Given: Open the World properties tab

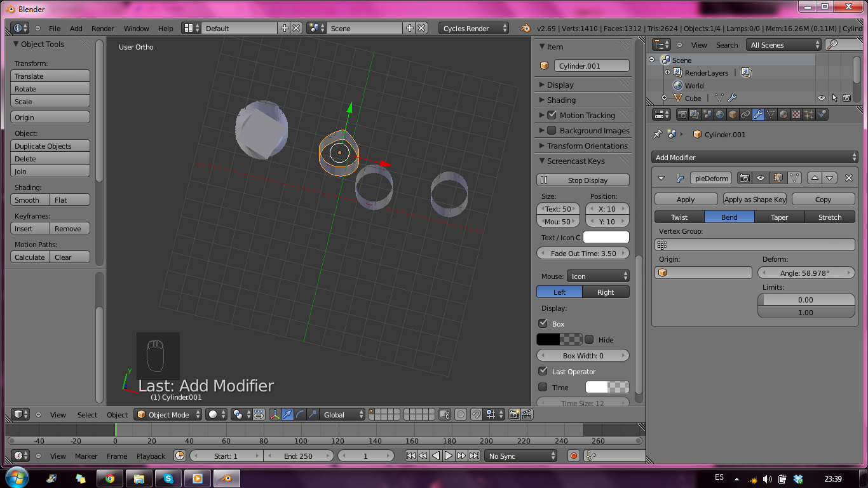Looking at the screenshot, I should coord(720,114).
